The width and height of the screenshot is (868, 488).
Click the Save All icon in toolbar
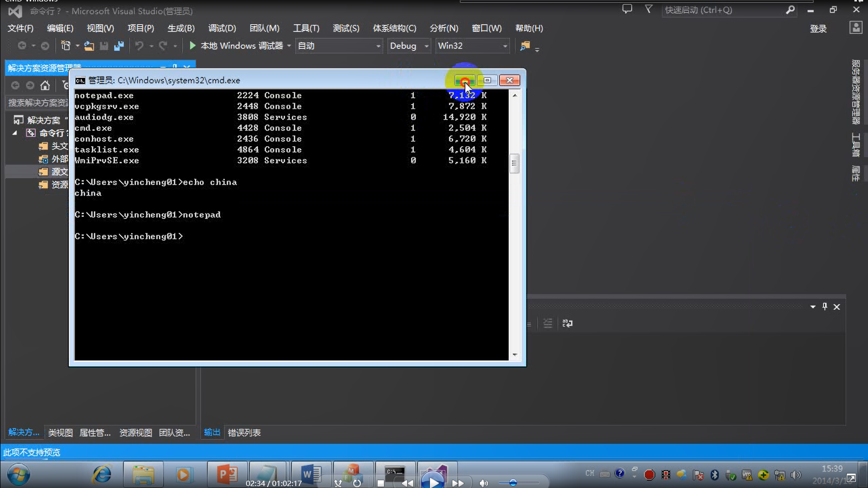[119, 46]
